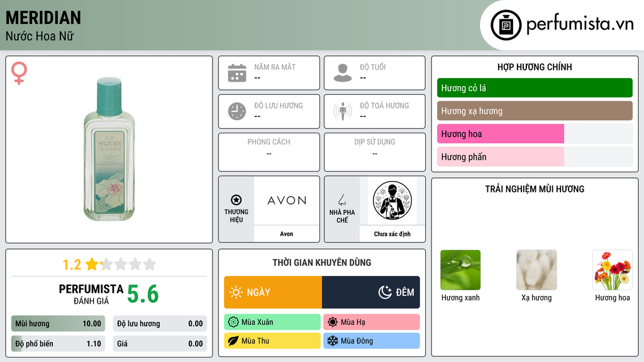
Task: Click the filled yellow star in rating
Action: (92, 264)
